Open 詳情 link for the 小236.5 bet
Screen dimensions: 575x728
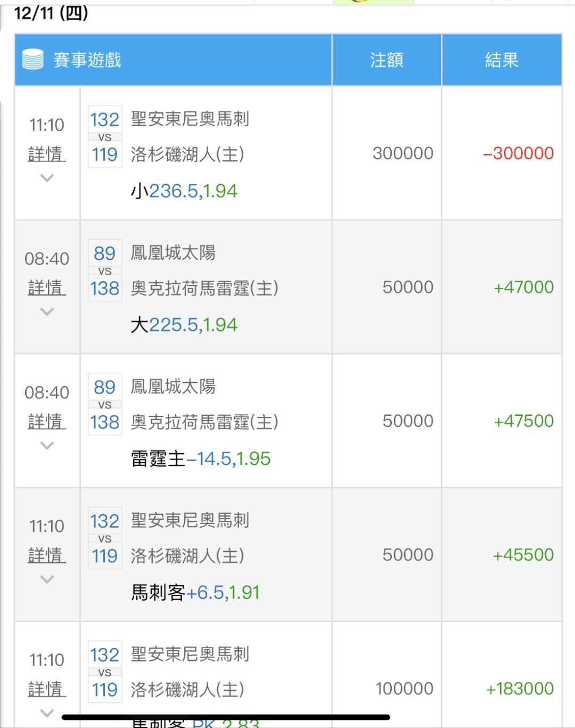tap(47, 154)
